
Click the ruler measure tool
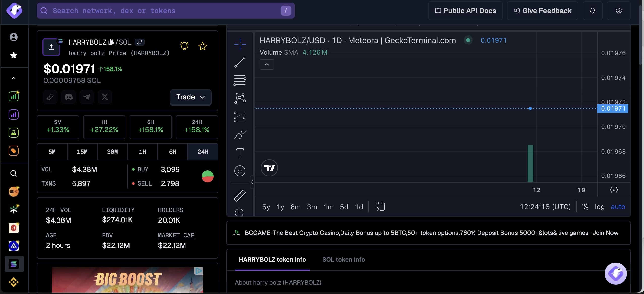pyautogui.click(x=240, y=195)
